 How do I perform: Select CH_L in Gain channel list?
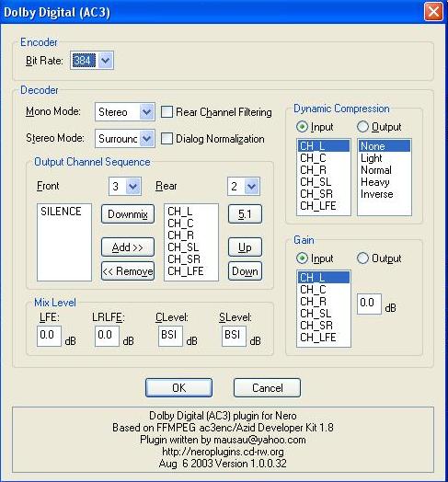click(x=324, y=277)
